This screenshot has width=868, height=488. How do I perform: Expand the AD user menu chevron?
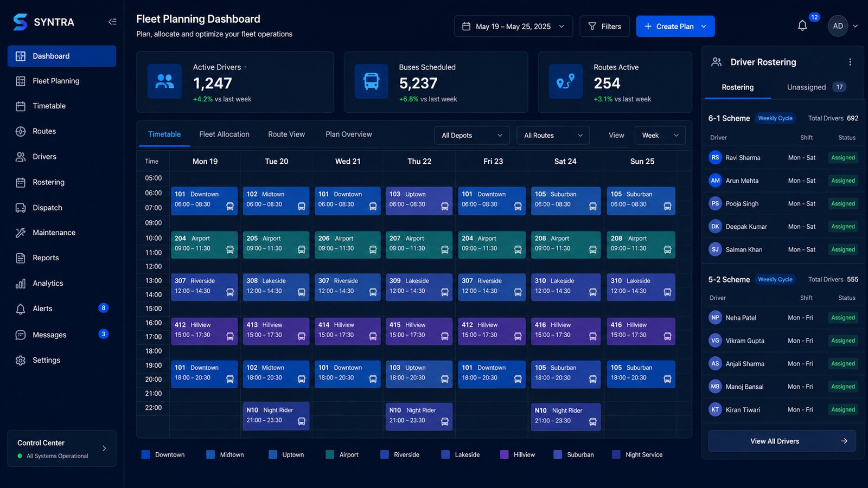(856, 26)
